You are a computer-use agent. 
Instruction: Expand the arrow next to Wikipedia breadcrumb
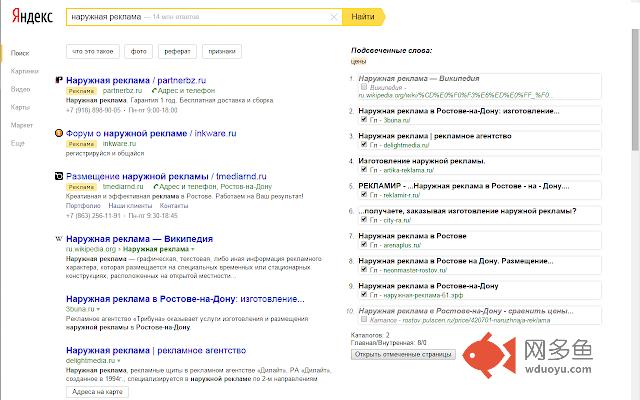193,249
